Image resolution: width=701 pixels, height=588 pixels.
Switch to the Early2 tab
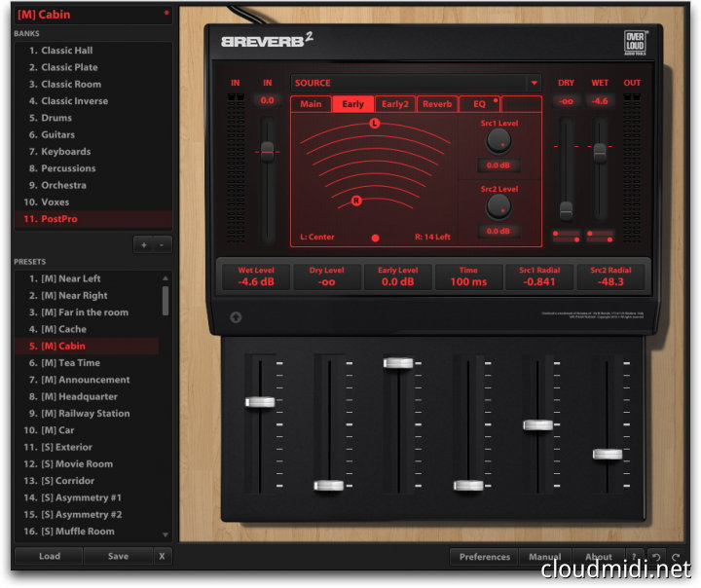395,104
